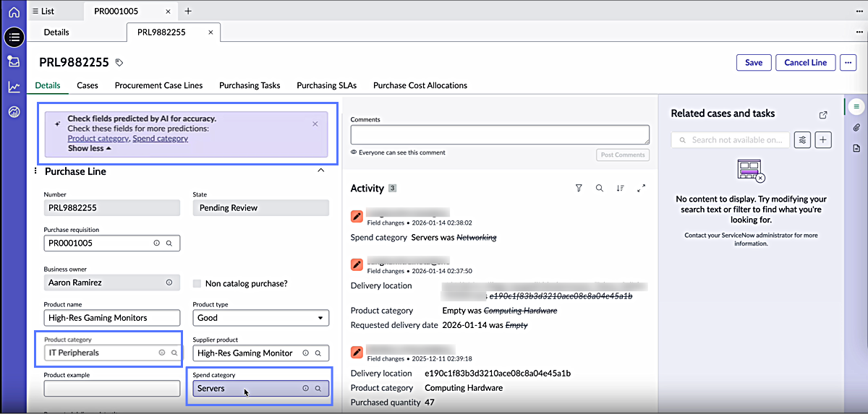Click info icon in Purchase requisition field
This screenshot has width=868, height=414.
pos(156,243)
